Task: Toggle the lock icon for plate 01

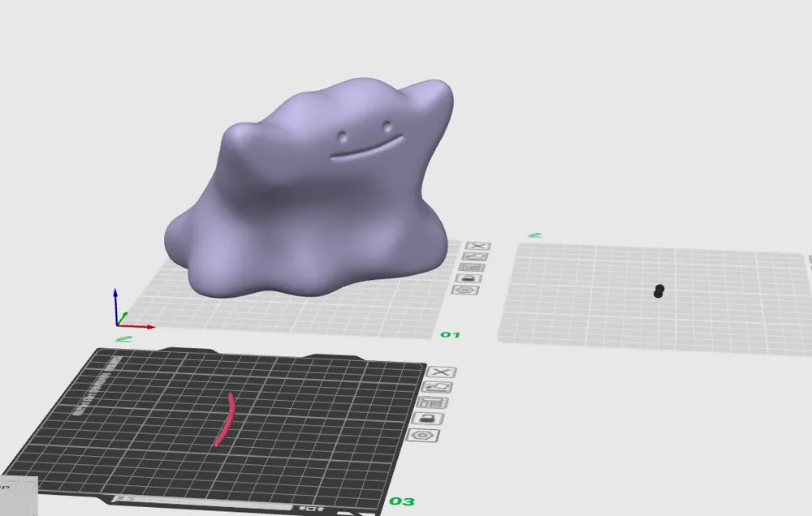Action: coord(469,278)
